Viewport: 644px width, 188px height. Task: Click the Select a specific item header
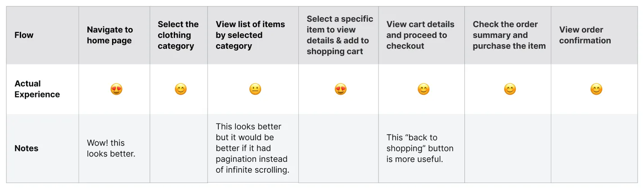[x=340, y=35]
